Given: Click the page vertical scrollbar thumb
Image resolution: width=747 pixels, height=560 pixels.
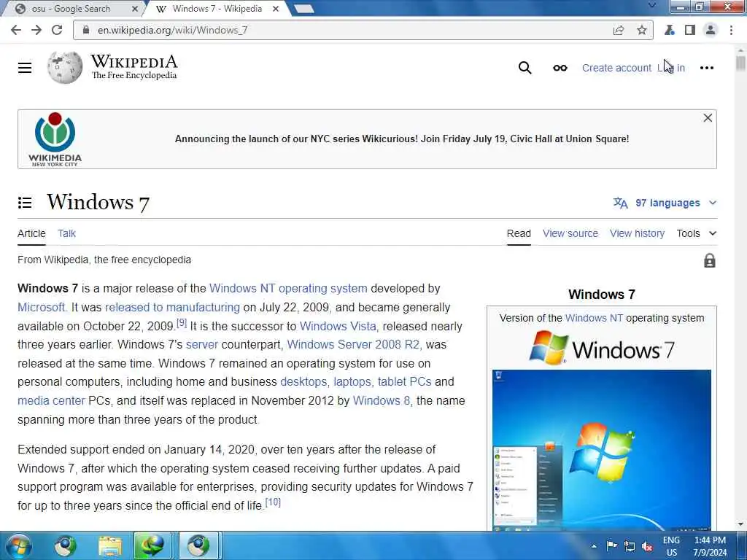Looking at the screenshot, I should pyautogui.click(x=741, y=63).
